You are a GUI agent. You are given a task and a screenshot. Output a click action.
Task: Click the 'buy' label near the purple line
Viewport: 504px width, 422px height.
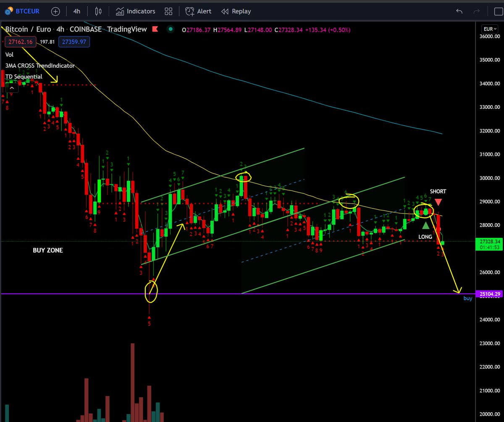coord(467,298)
